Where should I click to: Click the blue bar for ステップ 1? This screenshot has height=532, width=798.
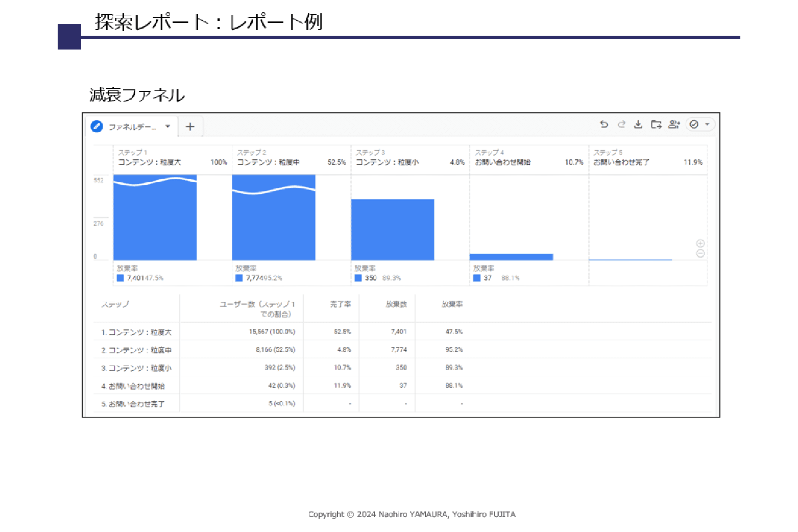tap(155, 217)
